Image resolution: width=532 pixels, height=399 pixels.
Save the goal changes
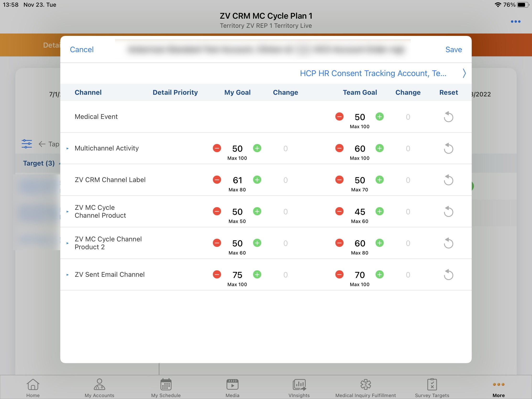pos(453,50)
